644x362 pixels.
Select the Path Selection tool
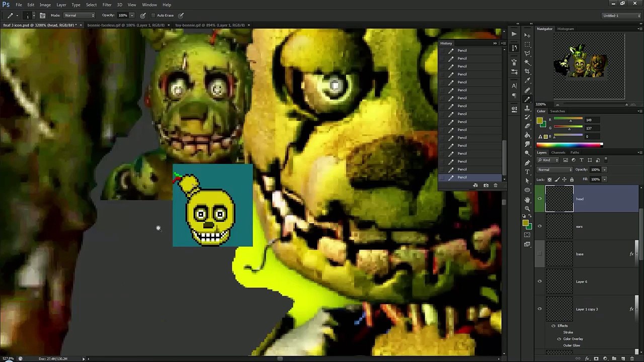click(x=527, y=181)
